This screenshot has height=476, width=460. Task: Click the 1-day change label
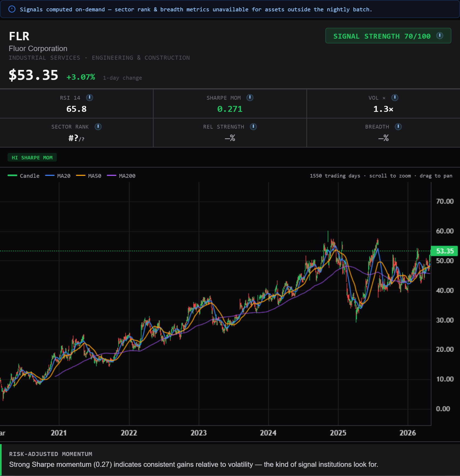[x=122, y=78]
